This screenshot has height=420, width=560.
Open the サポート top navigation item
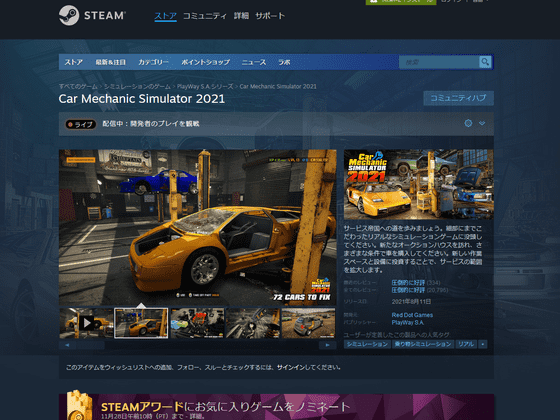point(270,16)
